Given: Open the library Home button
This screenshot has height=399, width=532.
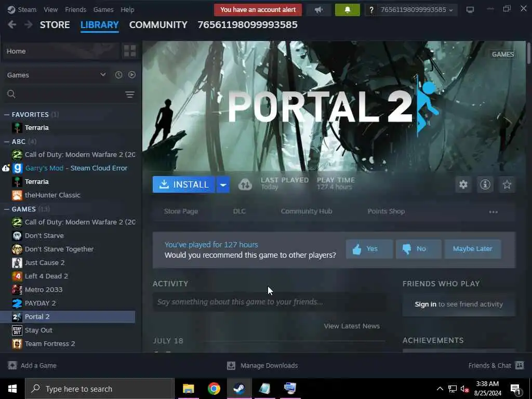Looking at the screenshot, I should (x=61, y=51).
